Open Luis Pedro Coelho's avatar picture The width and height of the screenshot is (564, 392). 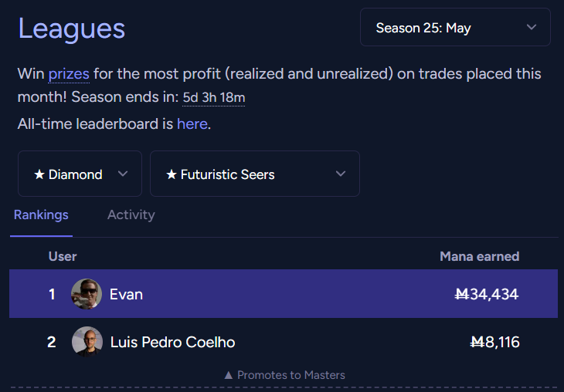(x=87, y=342)
